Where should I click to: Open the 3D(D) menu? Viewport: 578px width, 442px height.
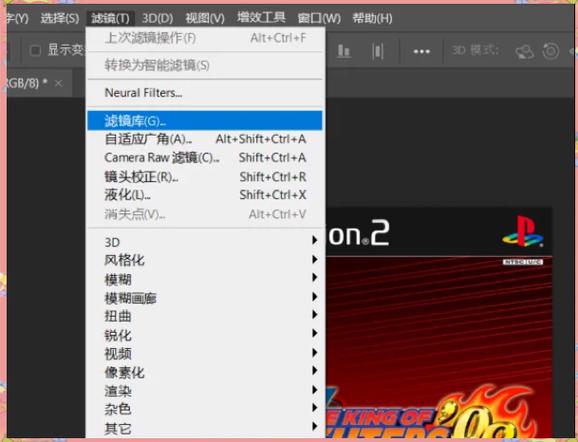click(157, 18)
